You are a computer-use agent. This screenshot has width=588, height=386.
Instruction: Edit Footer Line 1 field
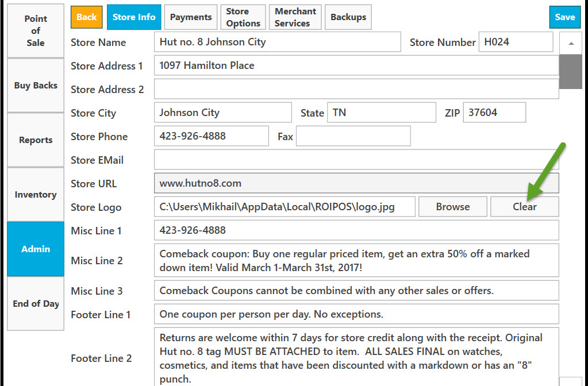pos(356,314)
